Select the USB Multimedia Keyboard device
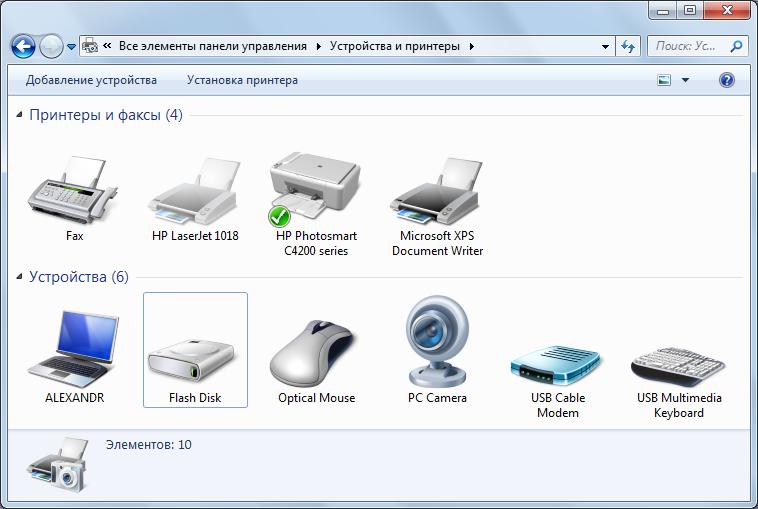The width and height of the screenshot is (758, 509). point(678,366)
